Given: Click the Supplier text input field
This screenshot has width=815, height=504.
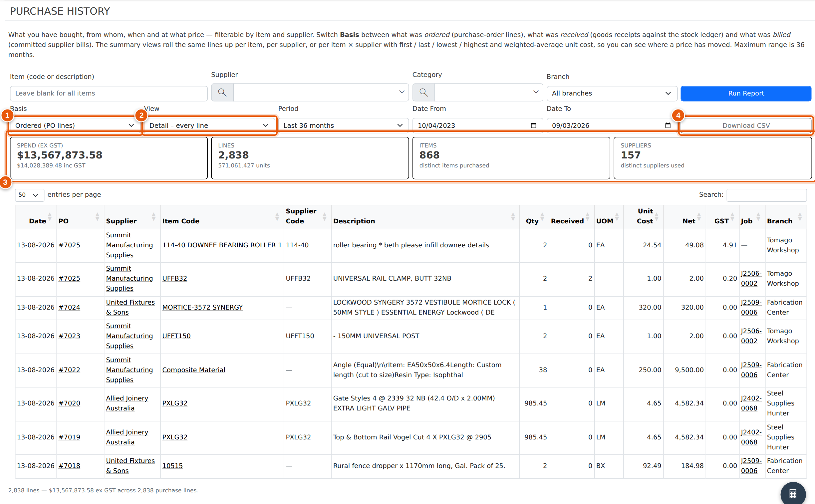Looking at the screenshot, I should pyautogui.click(x=321, y=92).
